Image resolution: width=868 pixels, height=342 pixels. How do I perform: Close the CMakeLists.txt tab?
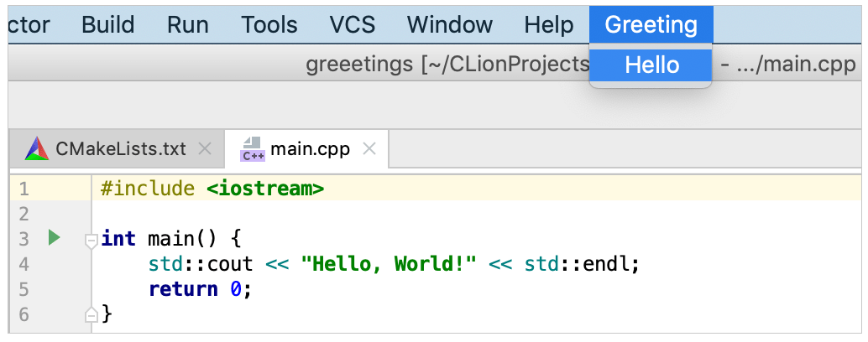click(204, 149)
